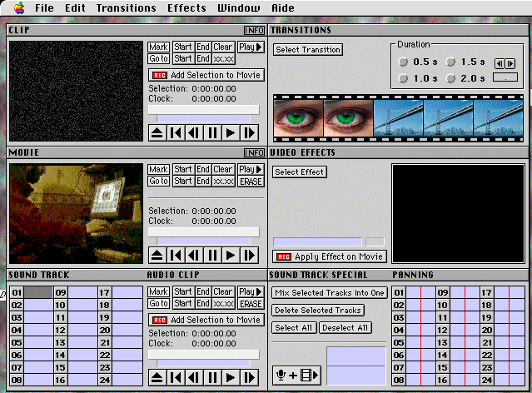The width and height of the screenshot is (532, 393).
Task: Click ERASE in the Movie panel
Action: [251, 182]
